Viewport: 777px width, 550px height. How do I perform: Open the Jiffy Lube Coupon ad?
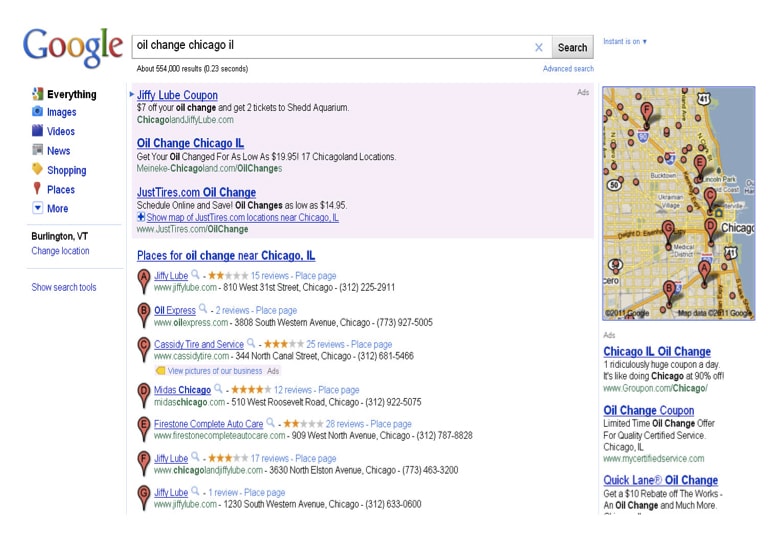[177, 95]
